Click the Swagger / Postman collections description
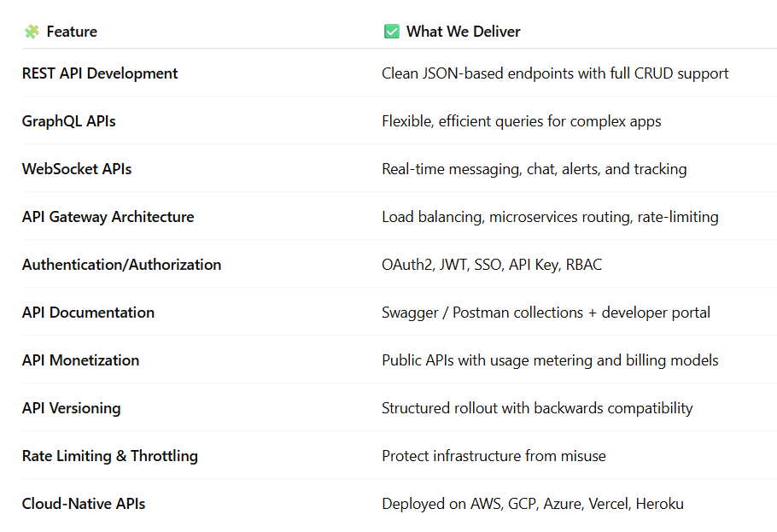This screenshot has height=532, width=777. point(546,313)
